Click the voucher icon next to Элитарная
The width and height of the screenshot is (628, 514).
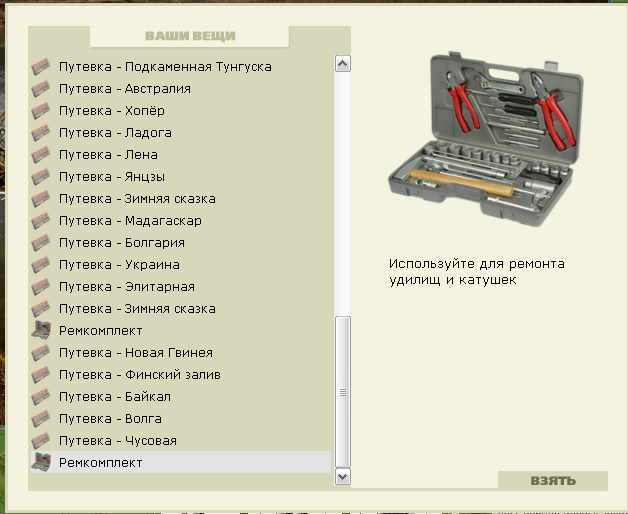(x=41, y=287)
